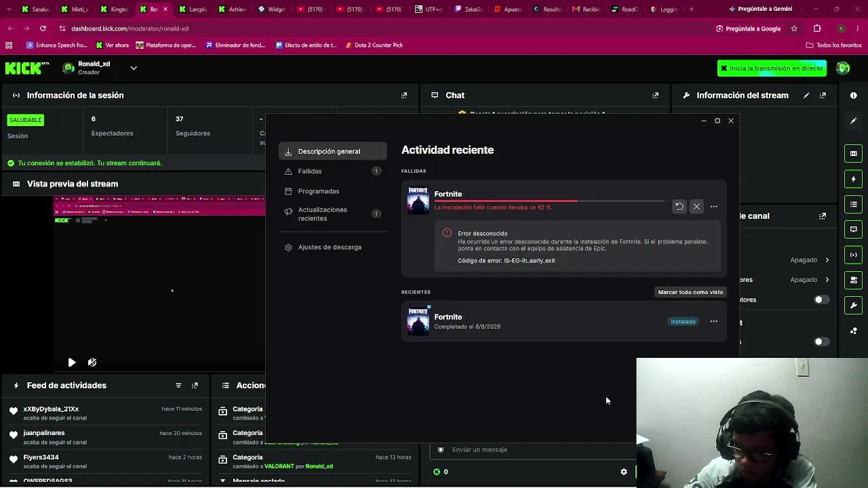
Task: Open a new browser tab
Action: click(x=692, y=9)
